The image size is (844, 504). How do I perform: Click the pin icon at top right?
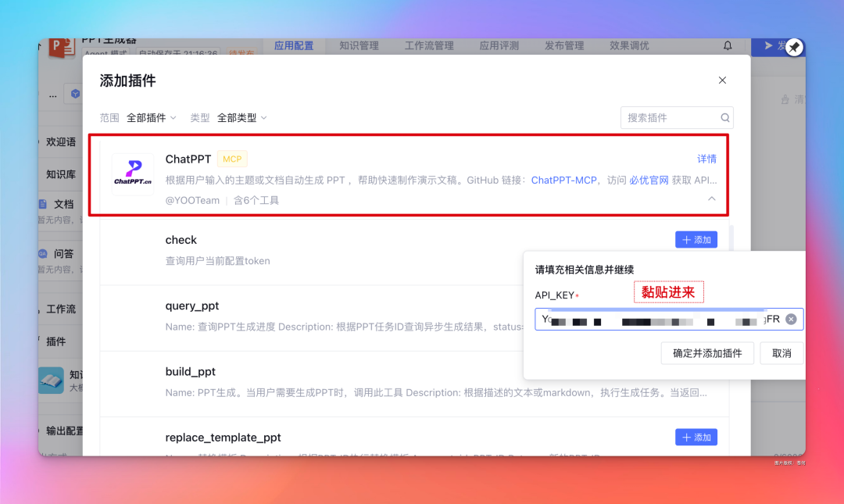coord(794,47)
